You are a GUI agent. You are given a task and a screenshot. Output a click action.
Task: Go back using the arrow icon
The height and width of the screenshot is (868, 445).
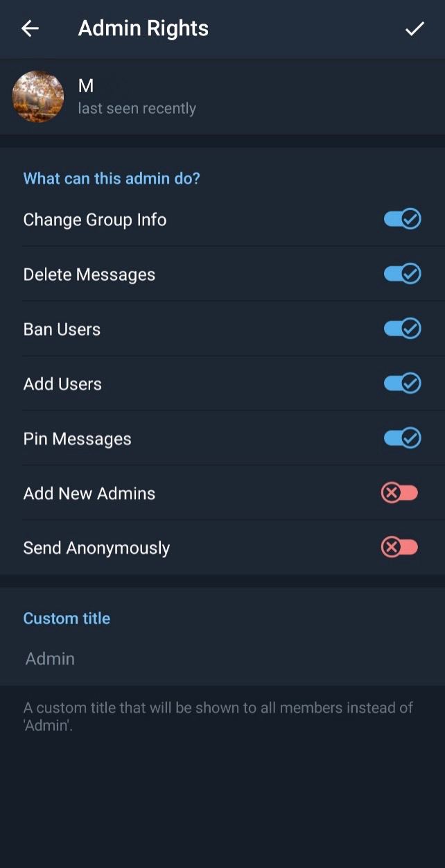point(30,28)
